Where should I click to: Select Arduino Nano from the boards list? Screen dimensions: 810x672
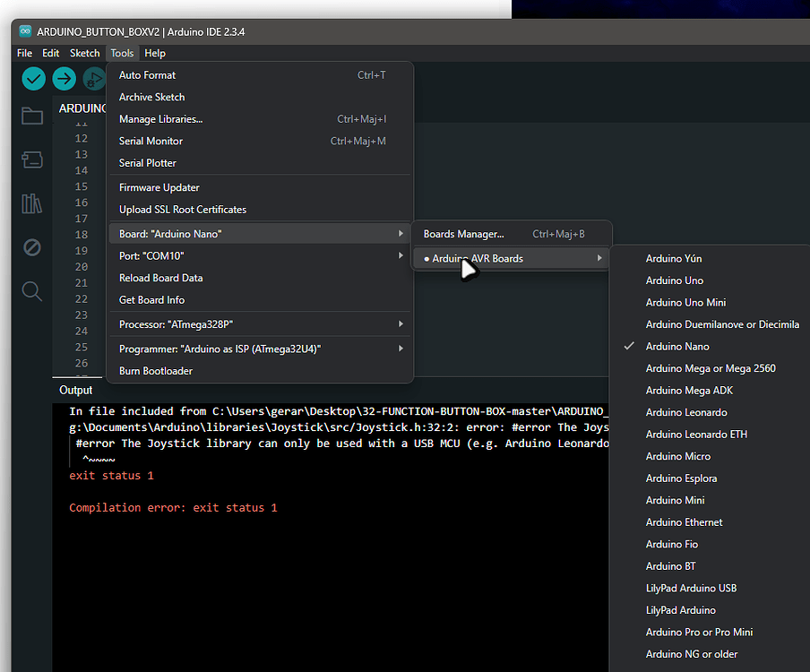tap(677, 346)
